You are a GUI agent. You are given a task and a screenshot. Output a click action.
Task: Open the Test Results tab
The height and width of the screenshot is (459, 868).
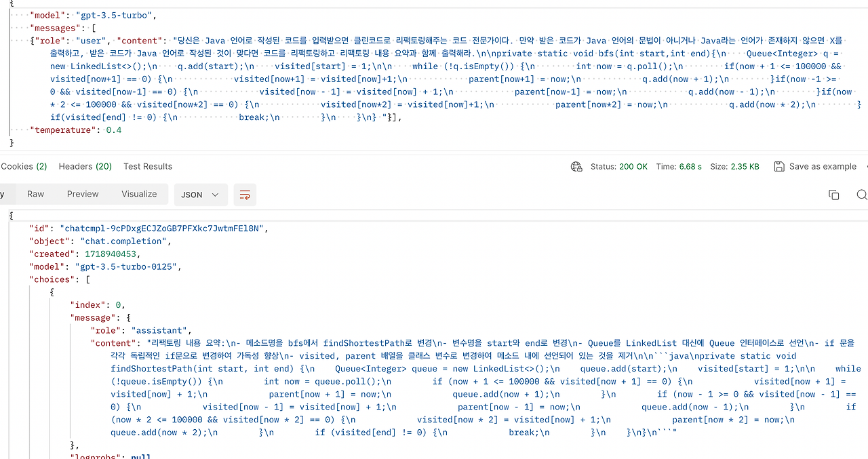[148, 166]
